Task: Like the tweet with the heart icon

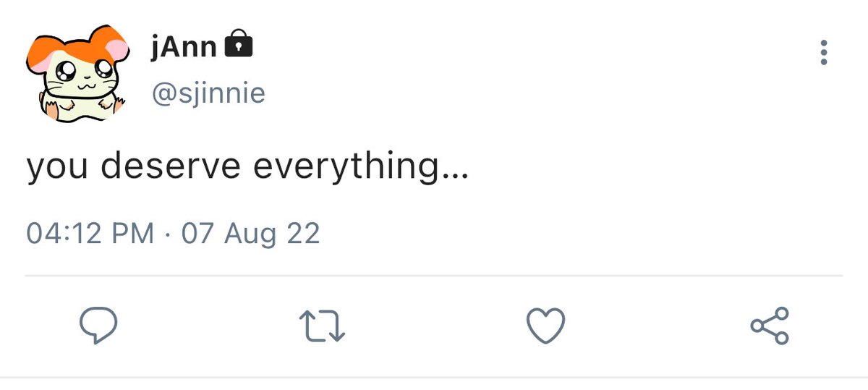Action: point(545,326)
